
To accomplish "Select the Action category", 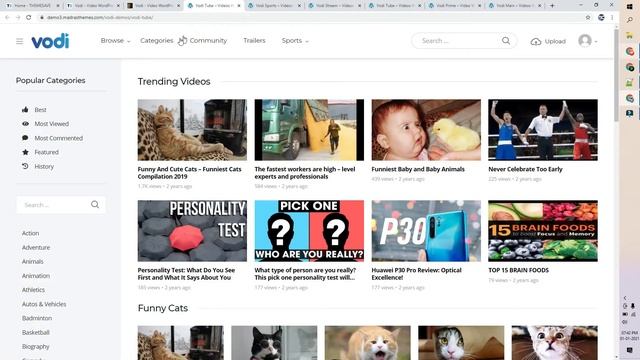I will (x=31, y=233).
